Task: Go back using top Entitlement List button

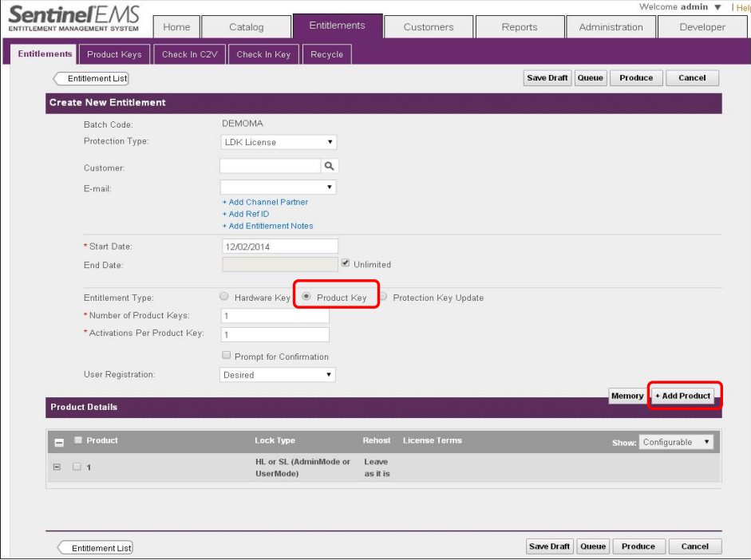Action: coord(91,78)
